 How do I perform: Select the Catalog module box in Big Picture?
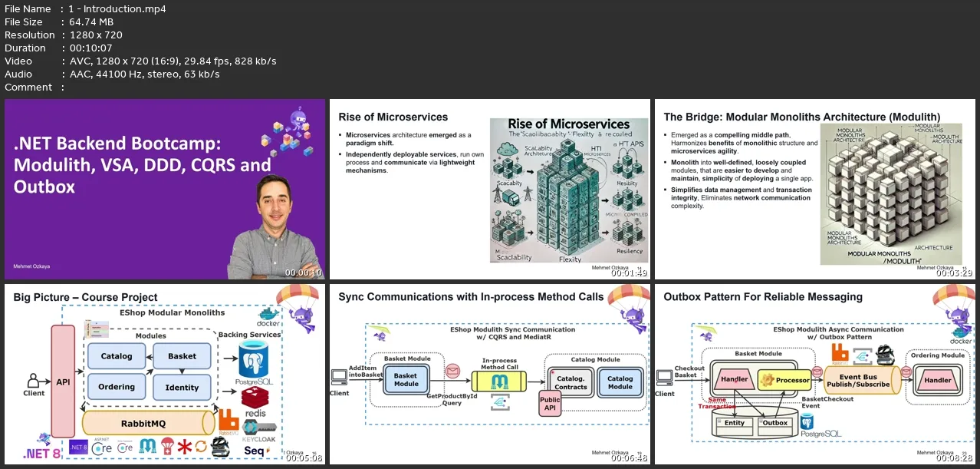pos(117,356)
